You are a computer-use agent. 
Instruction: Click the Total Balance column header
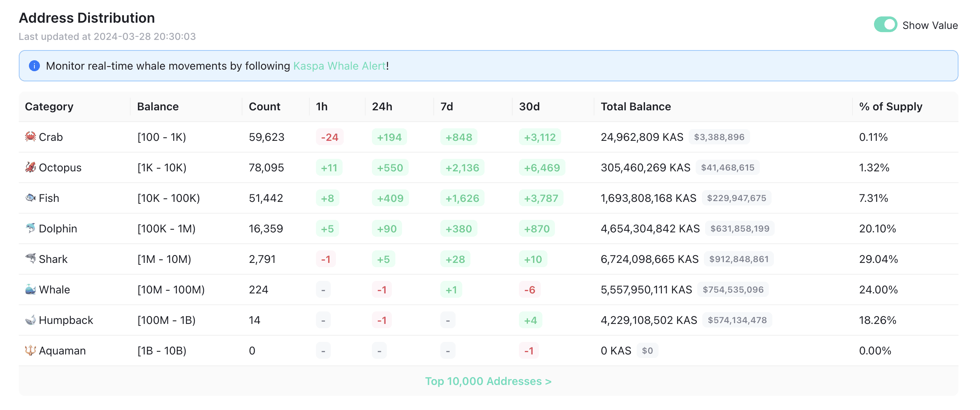point(635,106)
